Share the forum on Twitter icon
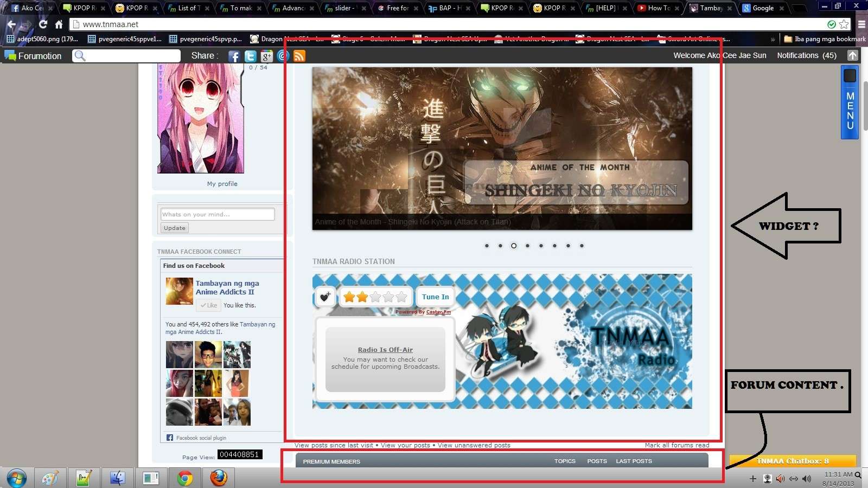The height and width of the screenshot is (488, 868). coord(250,56)
